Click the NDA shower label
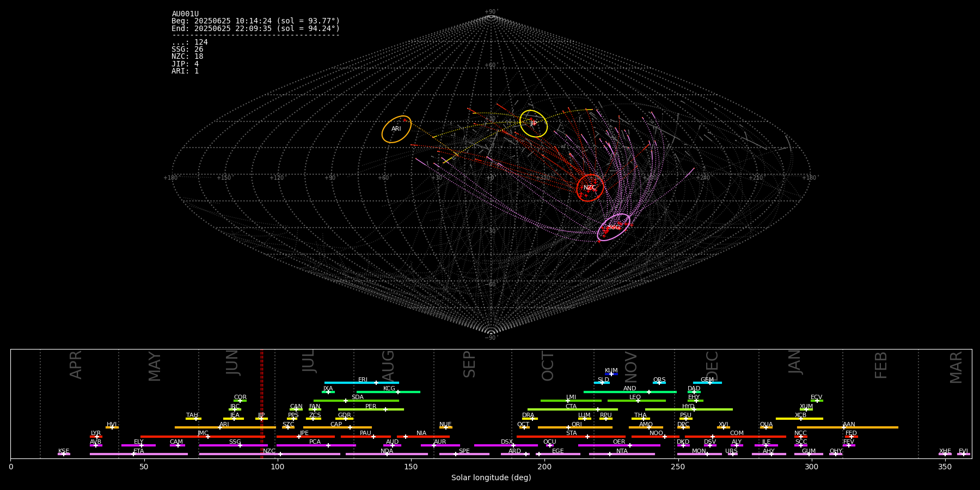Viewport: 980px width, 490px height. point(387,451)
